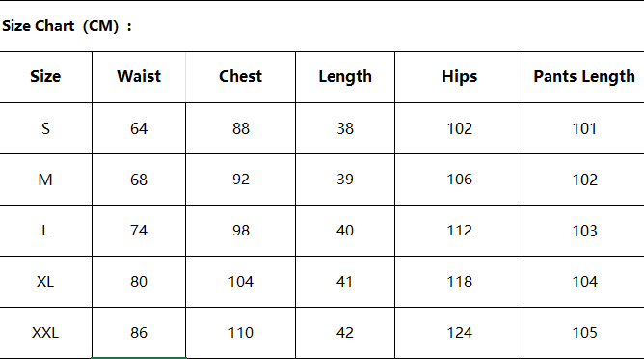Click length value 40 cell
This screenshot has width=644, height=359.
point(345,231)
